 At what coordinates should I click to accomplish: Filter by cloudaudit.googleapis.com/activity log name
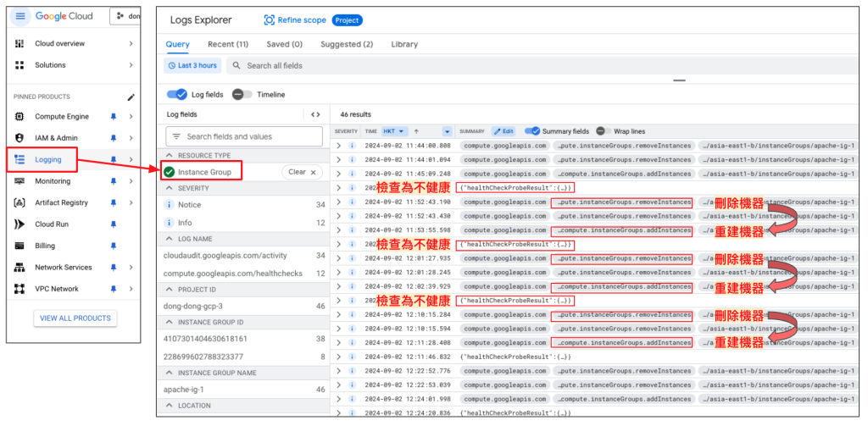(225, 256)
